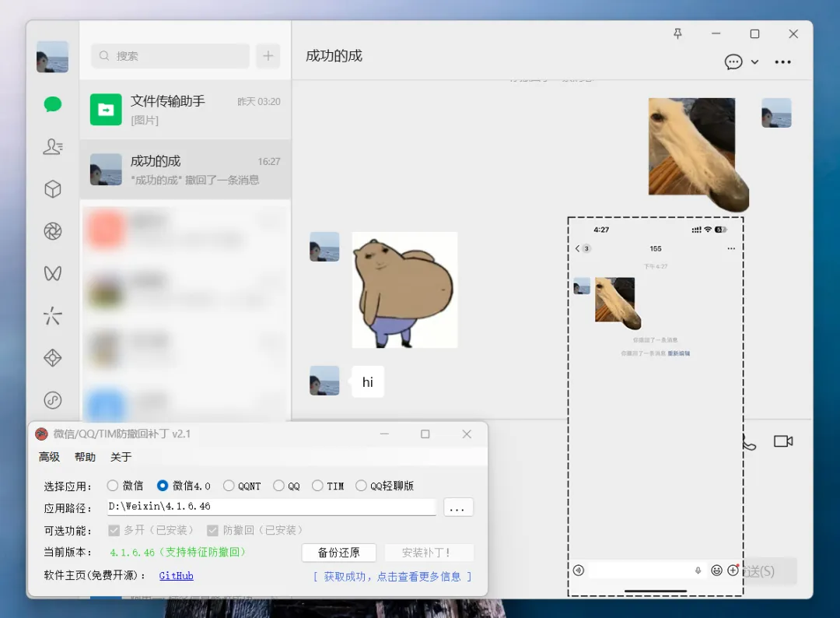Viewport: 840px width, 618px height.
Task: Open the GitHub homepage link
Action: click(x=176, y=576)
